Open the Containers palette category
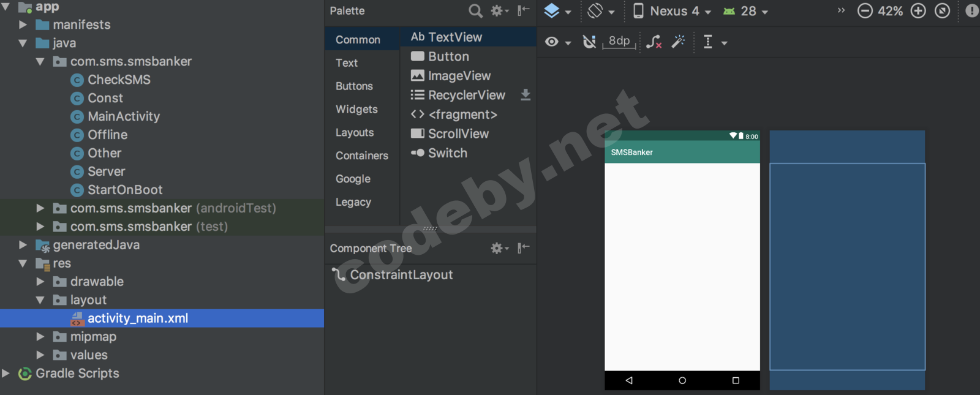This screenshot has height=395, width=980. coord(362,156)
